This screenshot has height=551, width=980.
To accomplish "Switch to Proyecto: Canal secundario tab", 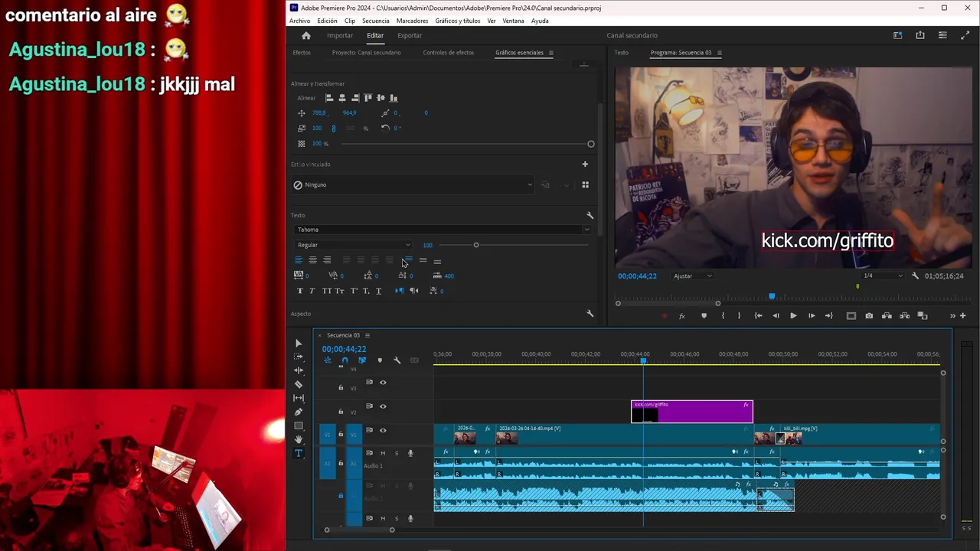I will point(366,53).
